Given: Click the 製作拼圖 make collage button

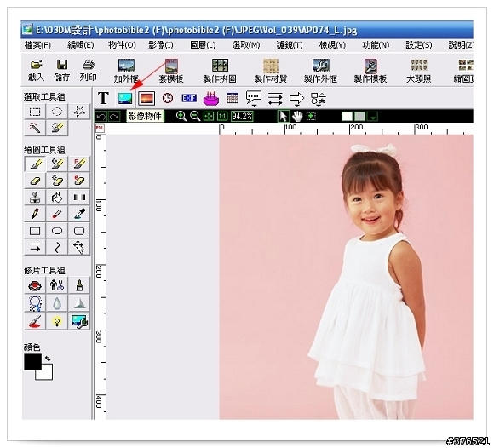Looking at the screenshot, I should (220, 71).
